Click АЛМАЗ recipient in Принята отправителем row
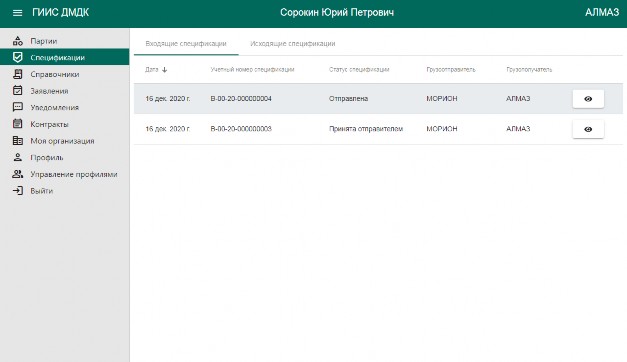 coord(518,129)
